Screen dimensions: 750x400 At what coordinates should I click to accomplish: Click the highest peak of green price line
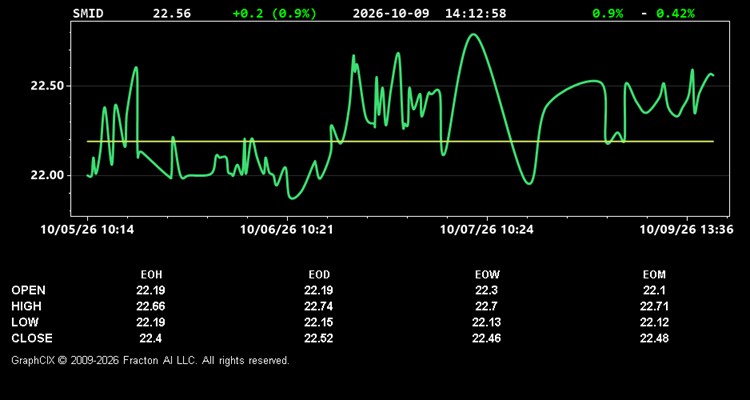point(473,34)
